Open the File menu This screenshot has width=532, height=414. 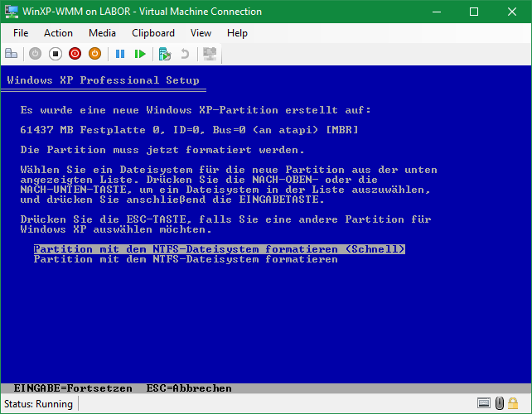(x=21, y=33)
